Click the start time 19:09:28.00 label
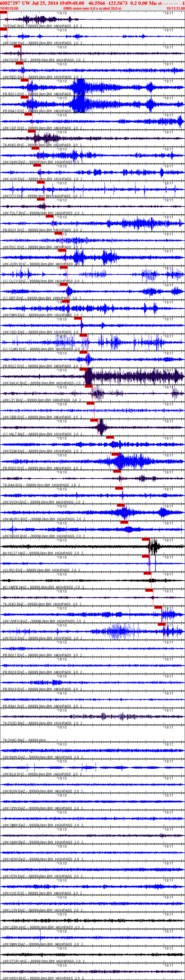This screenshot has width=185, height=980. pos(9,8)
